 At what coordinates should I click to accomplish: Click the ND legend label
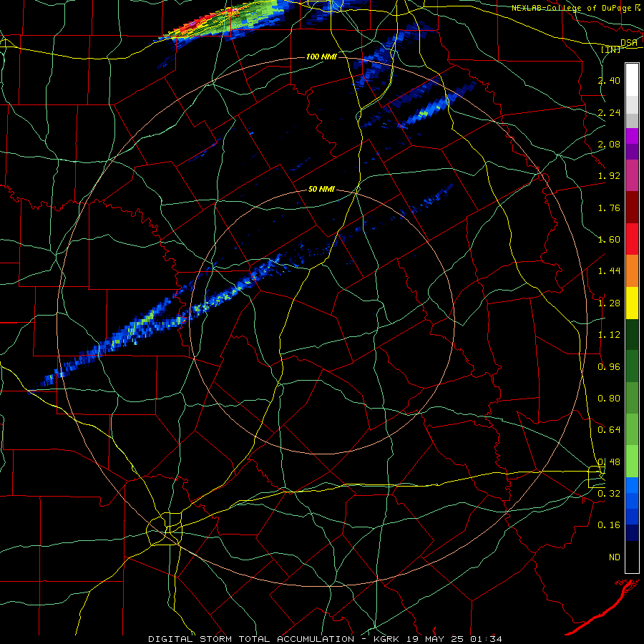point(615,557)
